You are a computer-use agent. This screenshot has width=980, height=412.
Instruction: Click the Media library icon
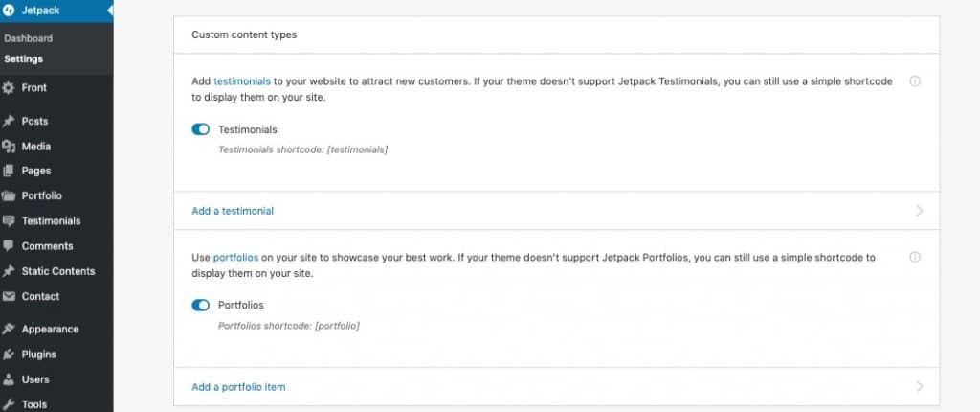pyautogui.click(x=8, y=146)
